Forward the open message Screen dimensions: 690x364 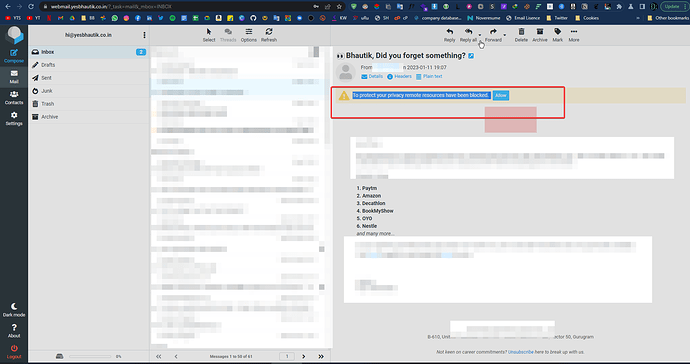coord(493,35)
